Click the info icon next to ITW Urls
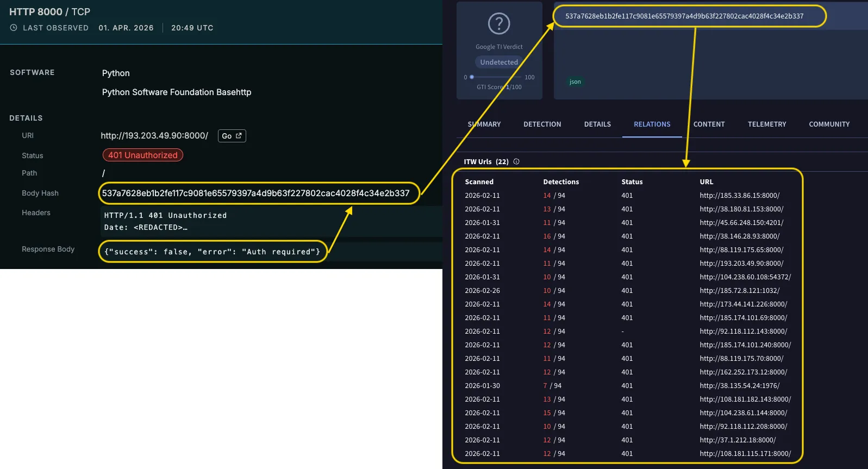The width and height of the screenshot is (868, 469). (x=516, y=161)
